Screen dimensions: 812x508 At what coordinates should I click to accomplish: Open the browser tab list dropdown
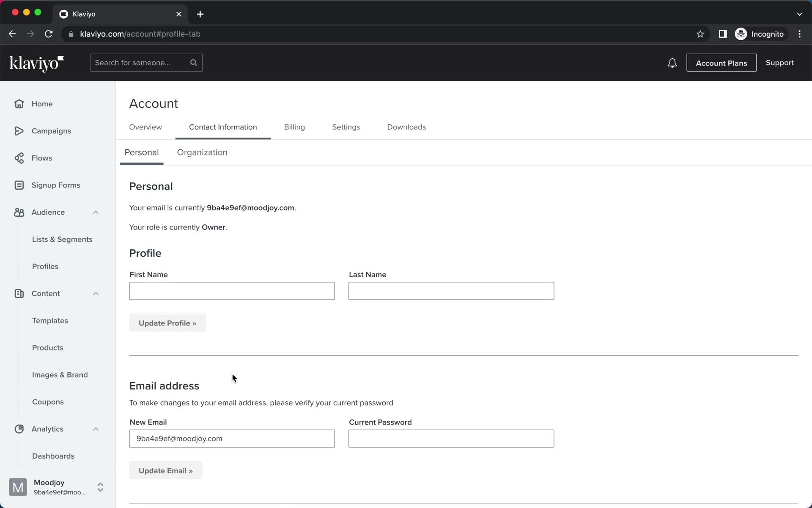pos(799,14)
